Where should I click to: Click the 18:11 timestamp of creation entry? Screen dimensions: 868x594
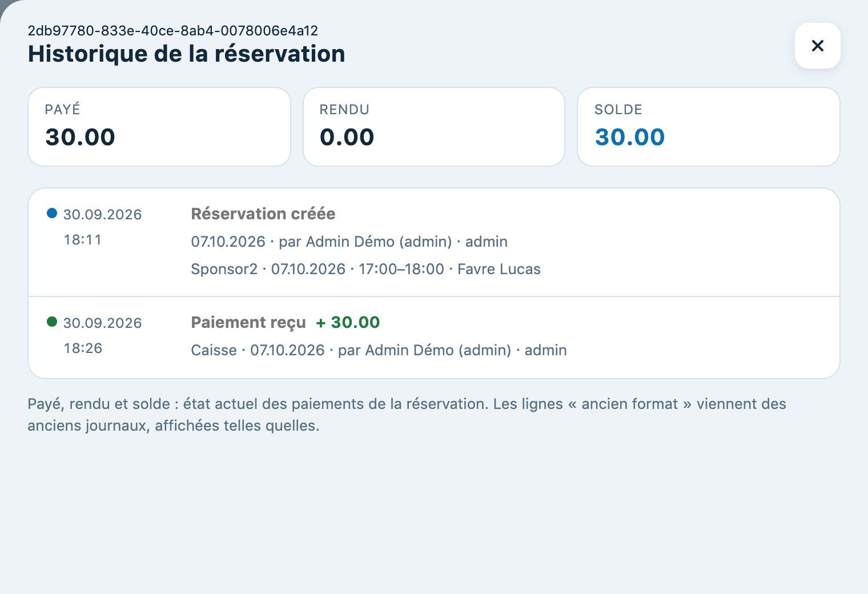coord(83,240)
